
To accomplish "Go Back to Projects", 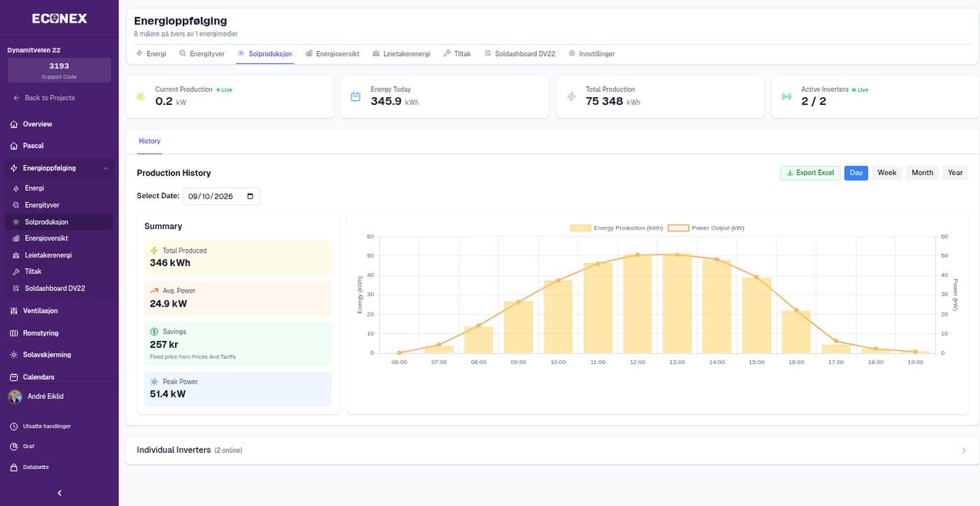I will click(44, 98).
